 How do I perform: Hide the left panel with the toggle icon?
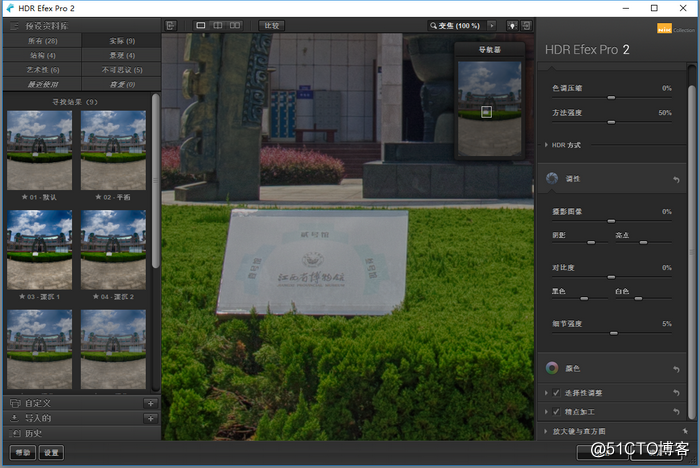pyautogui.click(x=171, y=25)
